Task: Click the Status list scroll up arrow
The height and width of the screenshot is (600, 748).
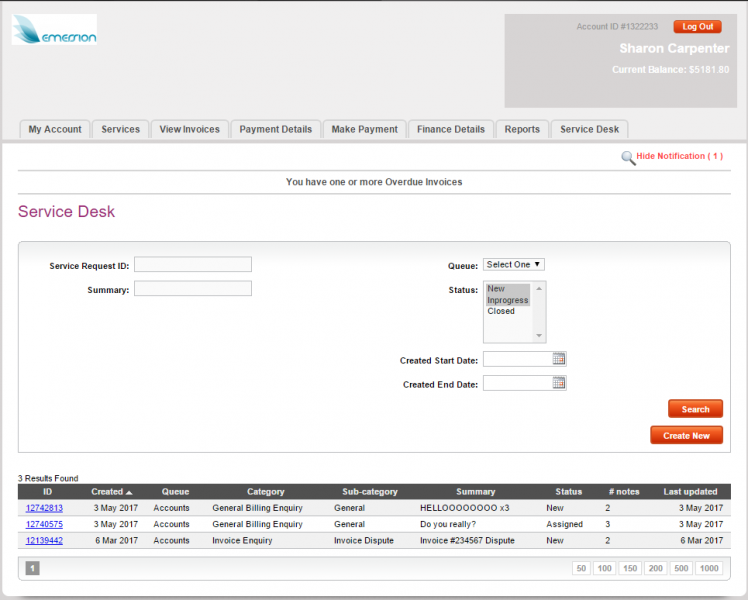Action: click(x=539, y=289)
